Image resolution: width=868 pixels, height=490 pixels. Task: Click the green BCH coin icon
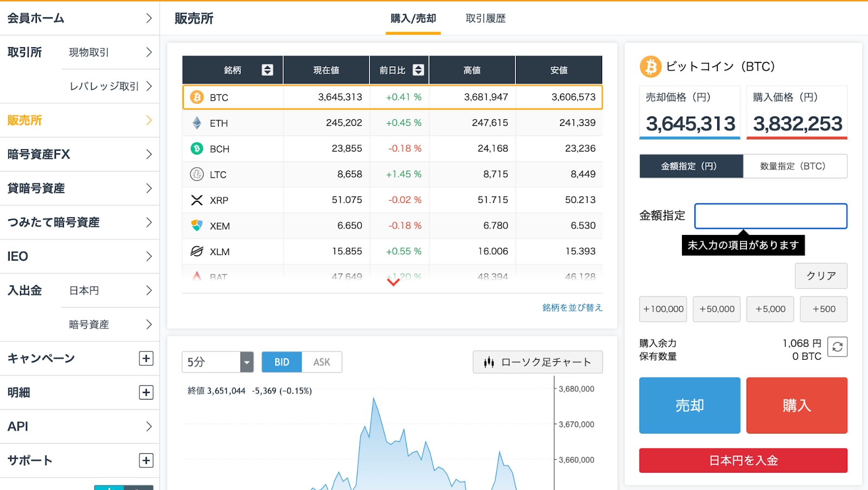[197, 148]
